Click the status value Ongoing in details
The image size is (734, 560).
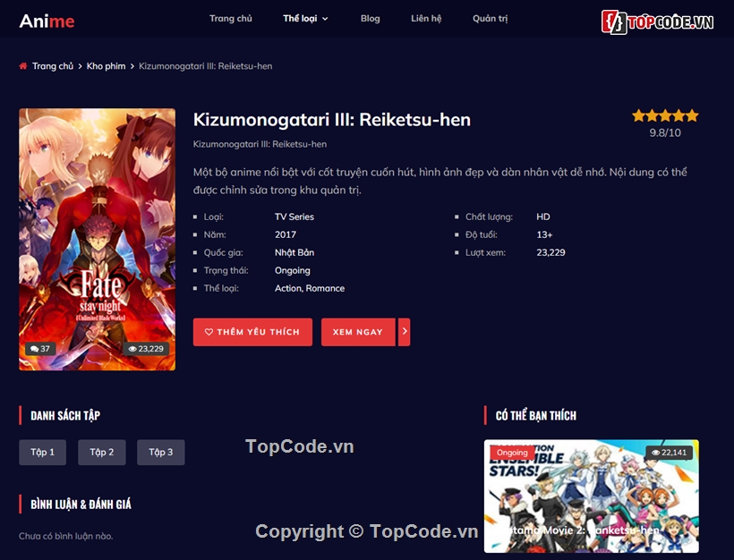tap(292, 270)
